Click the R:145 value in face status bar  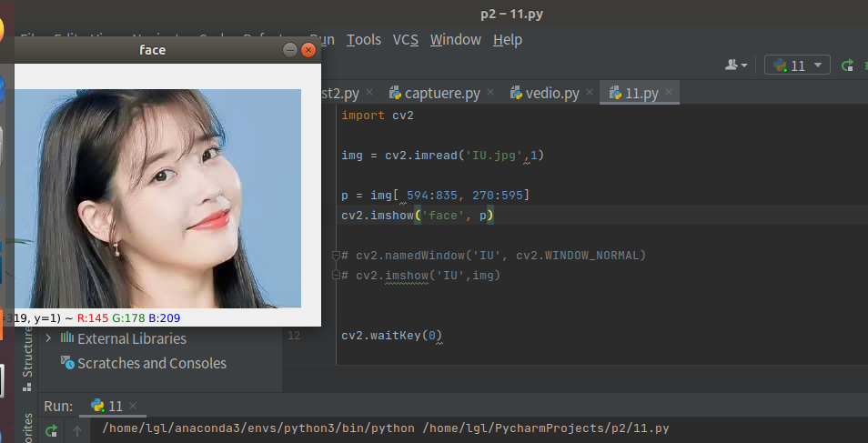click(93, 317)
